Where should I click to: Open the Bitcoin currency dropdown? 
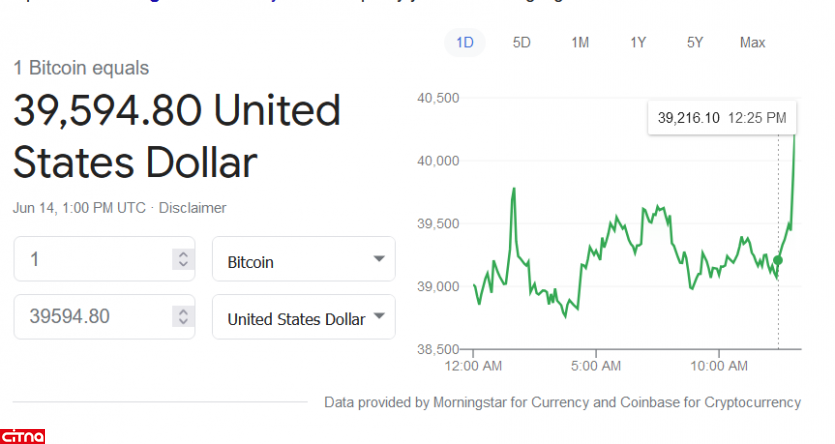coord(304,260)
